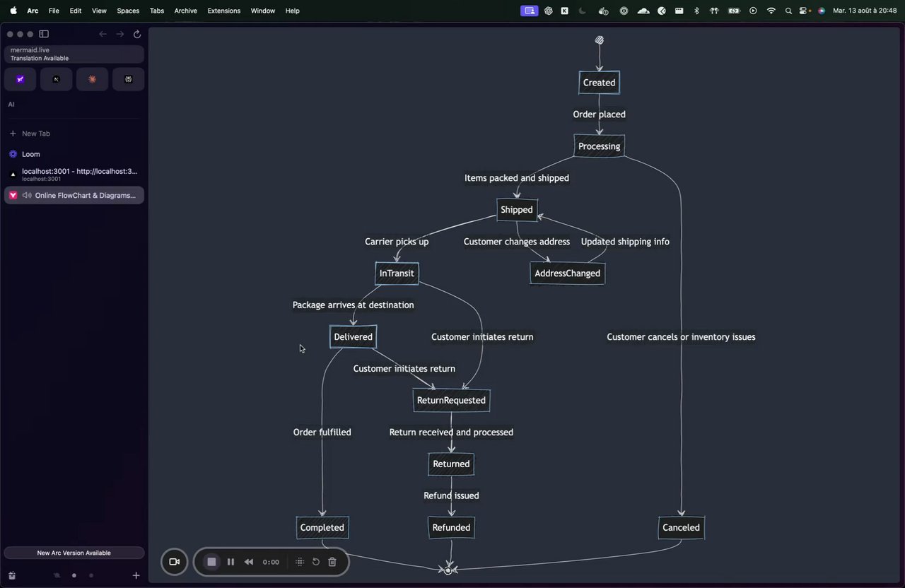Viewport: 905px width, 588px height.
Task: Pause the Loom recording
Action: [x=230, y=562]
